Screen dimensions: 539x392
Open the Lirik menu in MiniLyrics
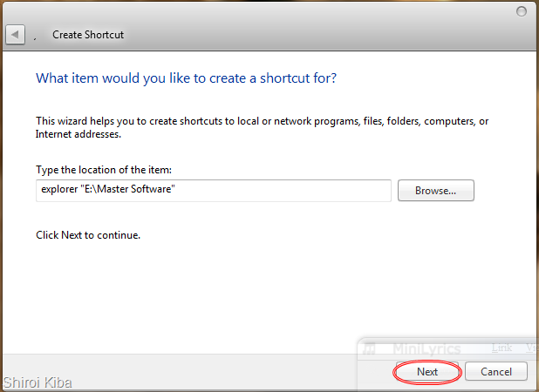click(501, 348)
